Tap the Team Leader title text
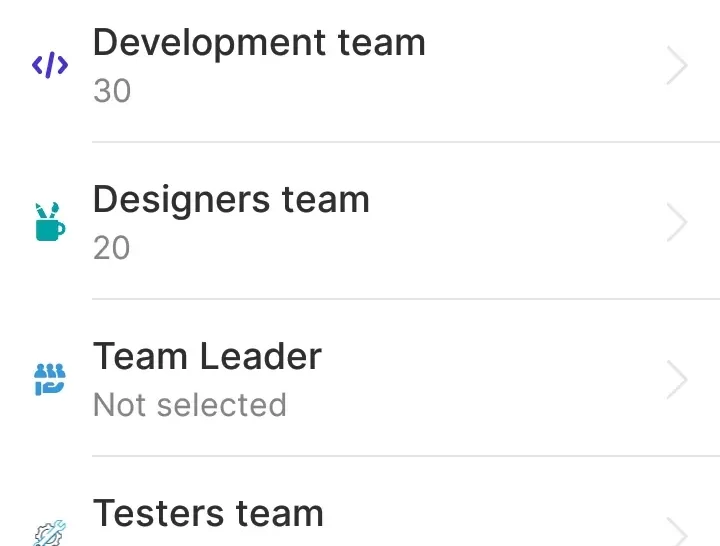This screenshot has width=720, height=546. pos(207,357)
